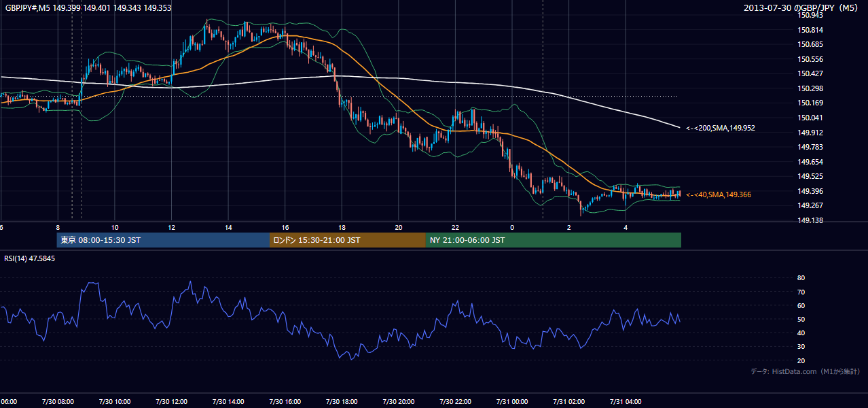Click the RSI(14) 47.5845 indicator label
Viewport: 868px width, 408px height.
tap(30, 259)
